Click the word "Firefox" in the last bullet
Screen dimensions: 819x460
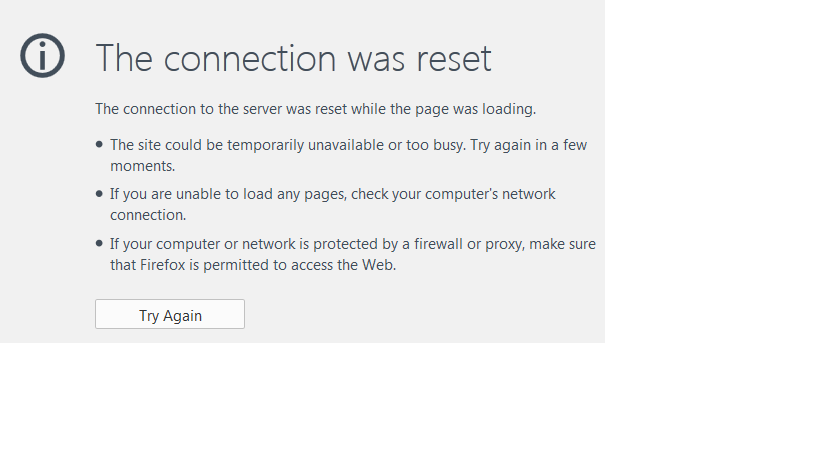point(165,265)
